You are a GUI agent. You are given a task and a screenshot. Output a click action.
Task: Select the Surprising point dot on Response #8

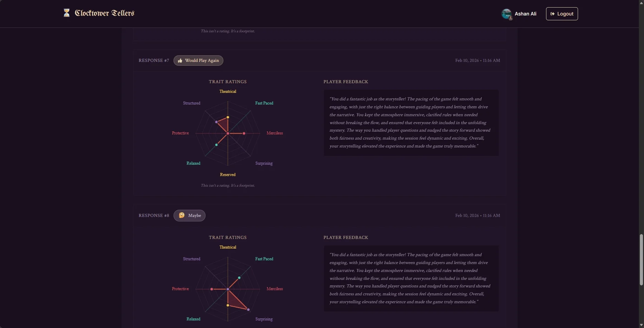[248, 310]
